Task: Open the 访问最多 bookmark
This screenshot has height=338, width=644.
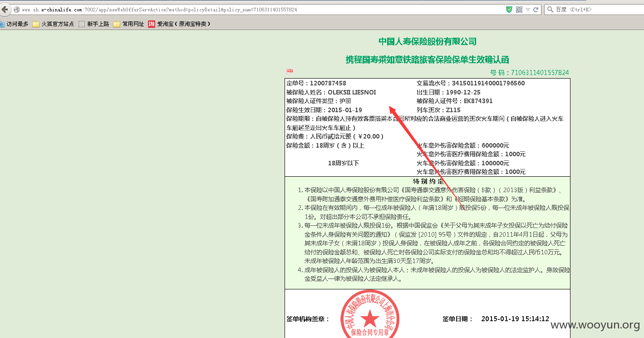Action: pyautogui.click(x=14, y=24)
